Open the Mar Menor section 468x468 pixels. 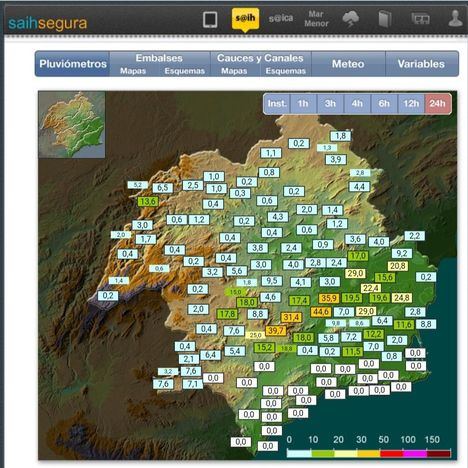[x=316, y=19]
